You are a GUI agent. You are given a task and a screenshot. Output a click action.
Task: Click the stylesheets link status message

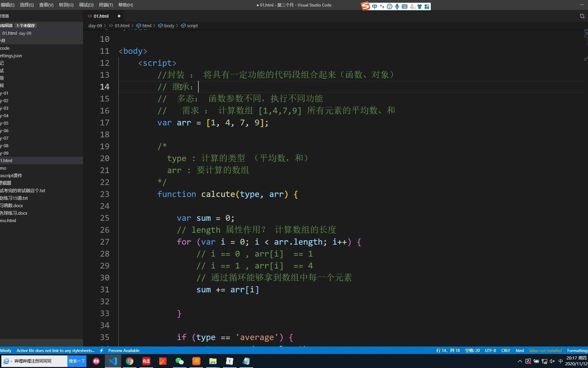pyautogui.click(x=55, y=350)
